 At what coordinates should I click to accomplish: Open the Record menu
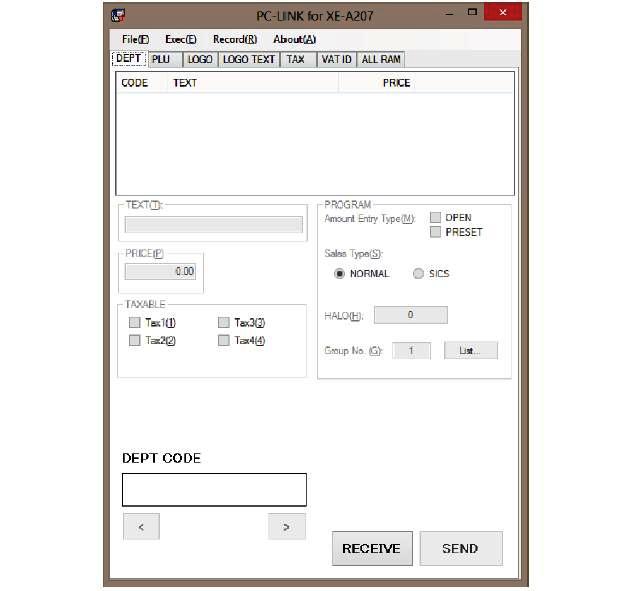[x=234, y=39]
